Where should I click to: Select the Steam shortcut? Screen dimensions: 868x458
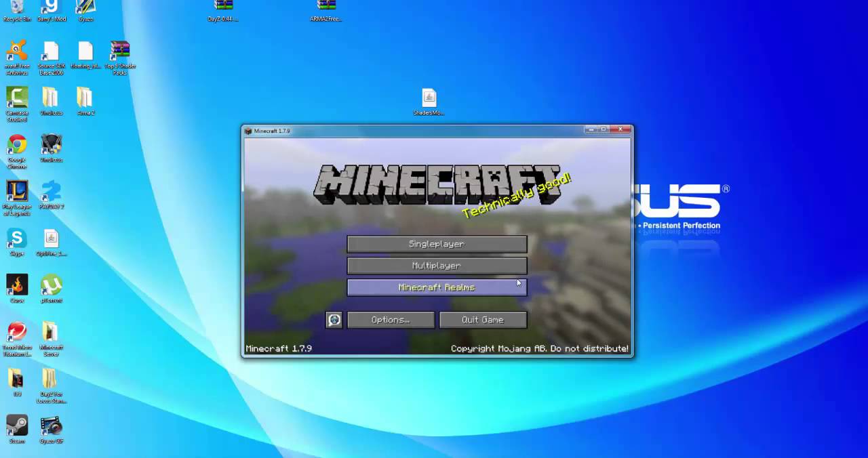click(17, 429)
